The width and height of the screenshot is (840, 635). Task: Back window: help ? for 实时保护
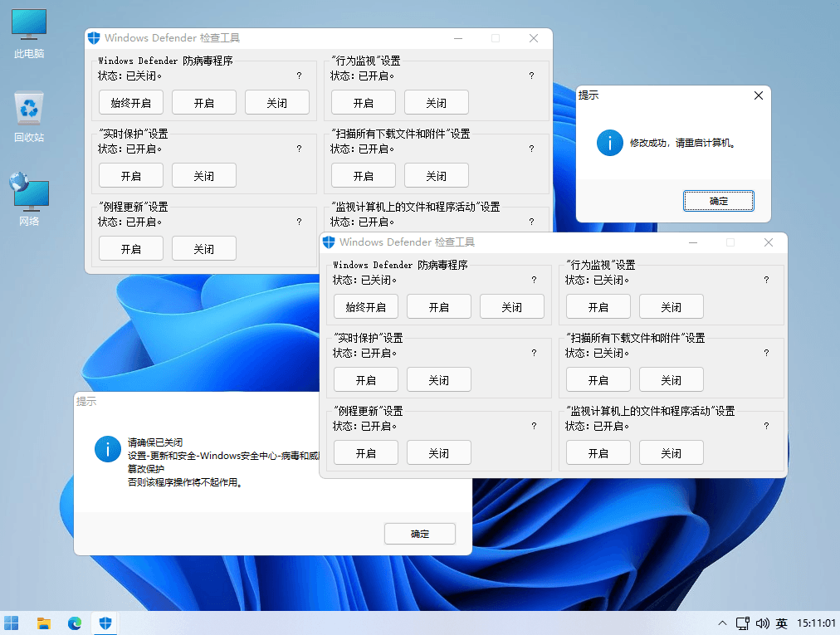299,149
